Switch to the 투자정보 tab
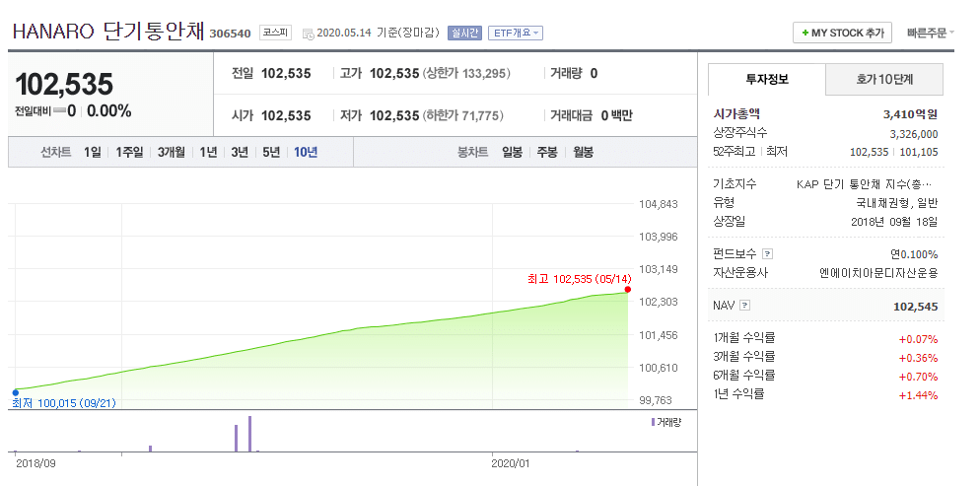The height and width of the screenshot is (486, 980). tap(767, 79)
